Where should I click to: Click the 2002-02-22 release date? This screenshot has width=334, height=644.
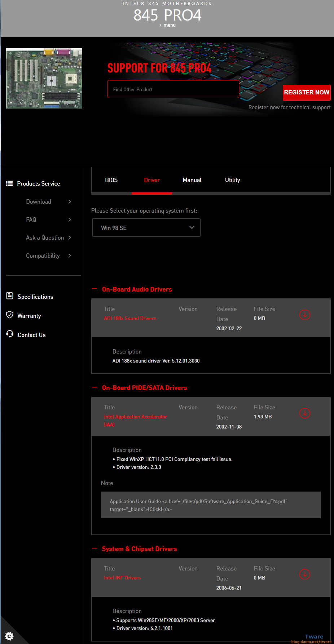pyautogui.click(x=229, y=328)
